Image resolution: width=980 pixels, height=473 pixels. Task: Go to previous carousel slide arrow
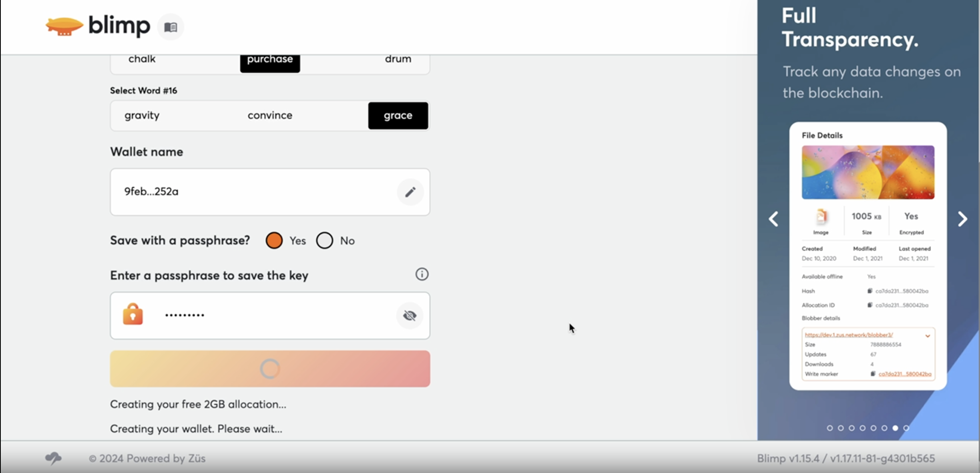point(773,219)
